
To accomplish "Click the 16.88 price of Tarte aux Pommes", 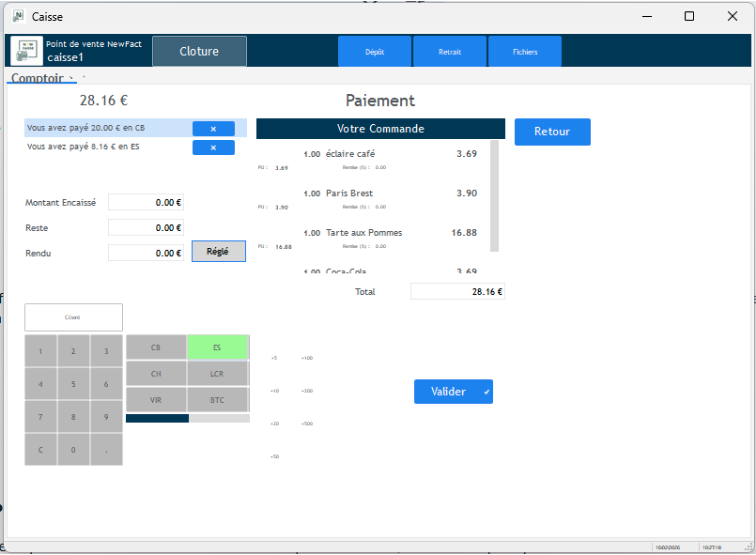I will click(x=464, y=232).
